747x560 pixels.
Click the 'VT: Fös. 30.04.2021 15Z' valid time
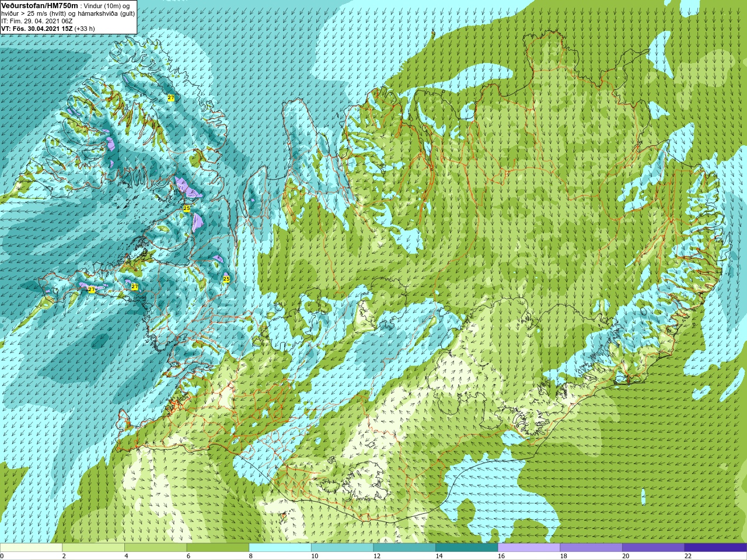[37, 29]
